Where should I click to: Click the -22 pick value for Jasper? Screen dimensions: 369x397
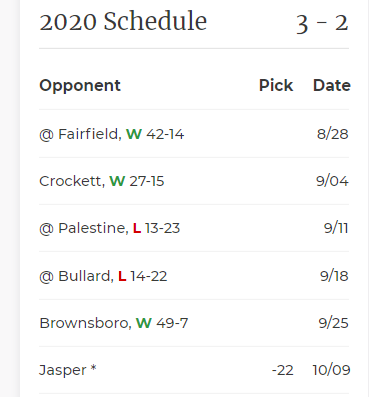pyautogui.click(x=283, y=370)
